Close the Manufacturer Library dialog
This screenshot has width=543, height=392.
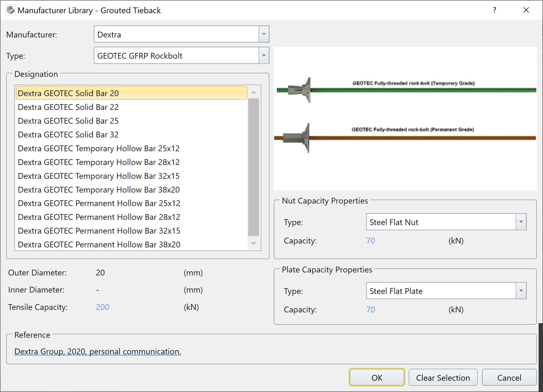pos(526,10)
